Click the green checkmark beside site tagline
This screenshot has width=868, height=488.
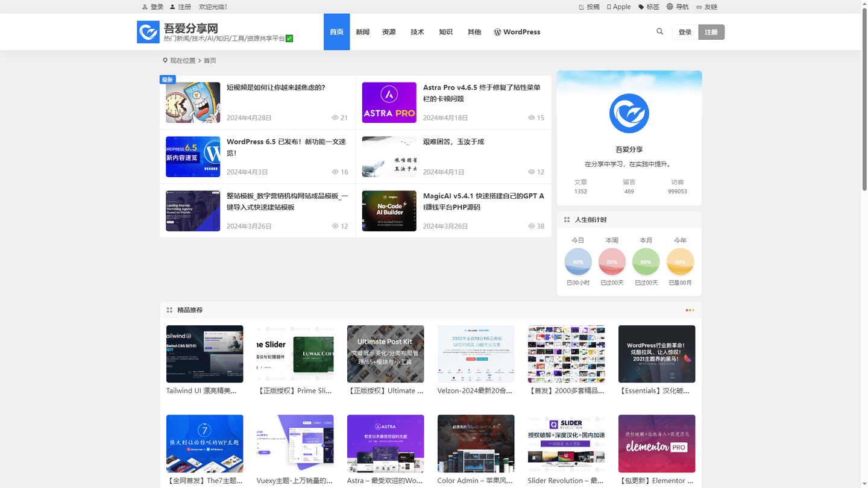coord(289,39)
